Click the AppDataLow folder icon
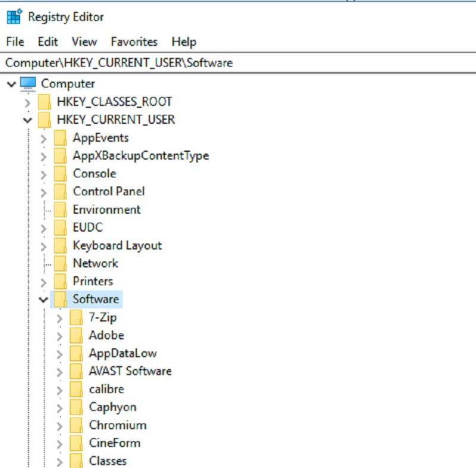This screenshot has height=468, width=476. (76, 353)
